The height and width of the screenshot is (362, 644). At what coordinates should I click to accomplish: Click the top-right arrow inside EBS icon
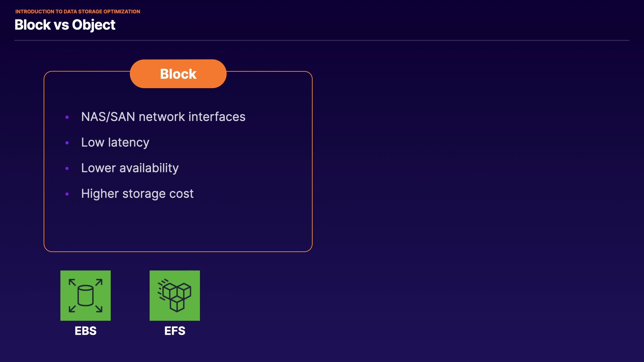coord(99,282)
